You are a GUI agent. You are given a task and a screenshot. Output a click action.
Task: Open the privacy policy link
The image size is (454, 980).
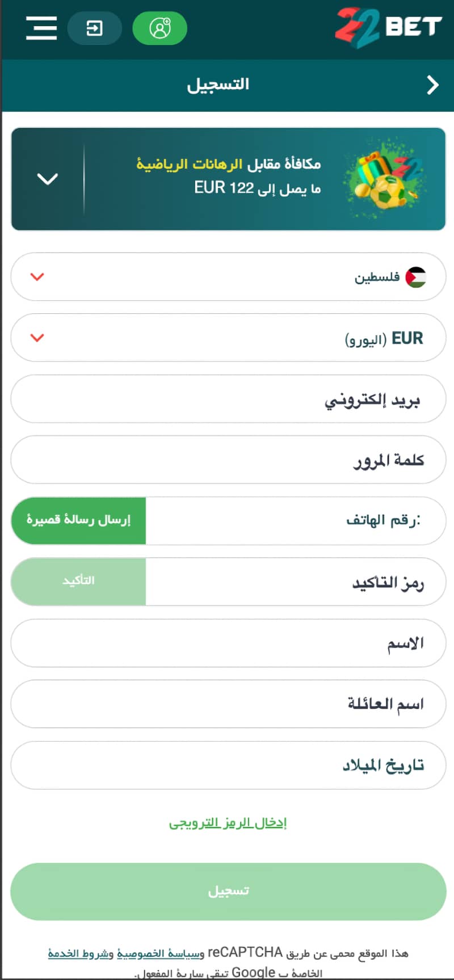coord(160,953)
